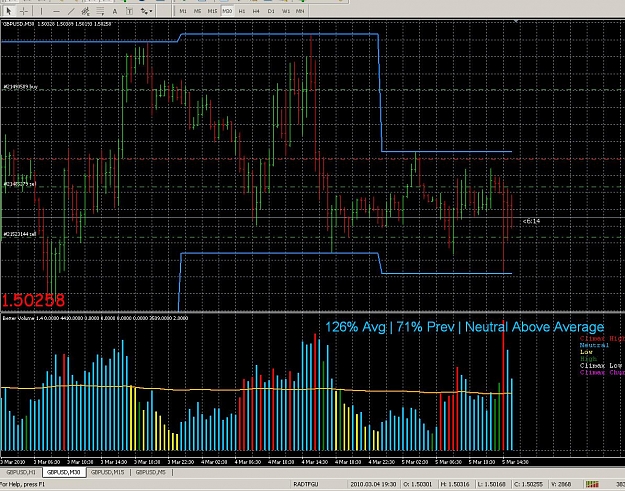
Task: Click the Better Volume indicator label
Action: pyautogui.click(x=95, y=318)
